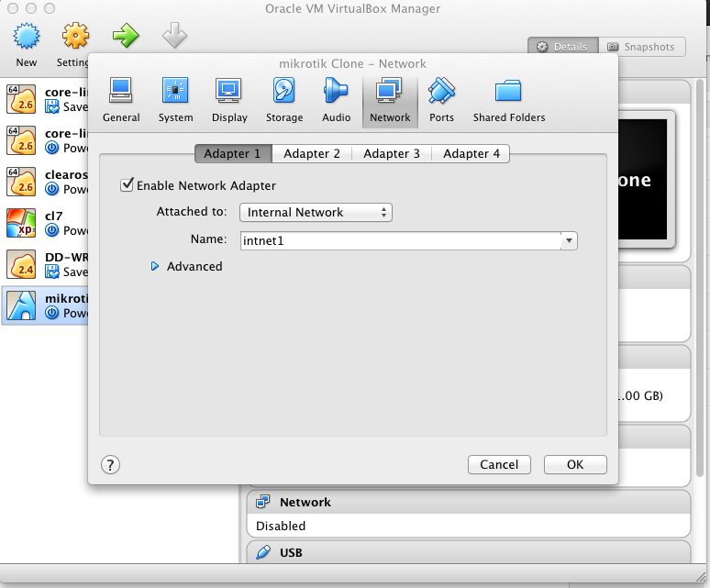
Task: Click the grey Discard arrow icon
Action: pos(175,35)
